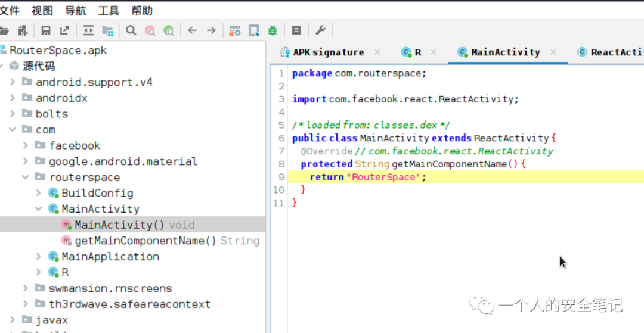Close the MainActivity tab

click(553, 52)
